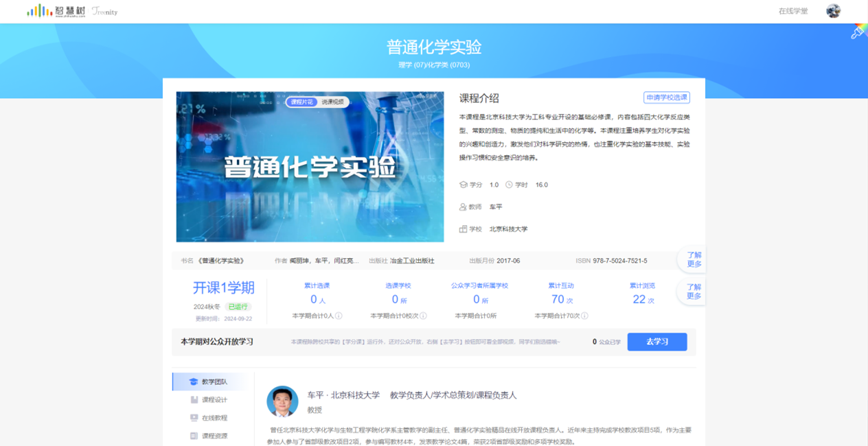
Task: Click the 教学团队 graduation cap icon
Action: tap(194, 382)
